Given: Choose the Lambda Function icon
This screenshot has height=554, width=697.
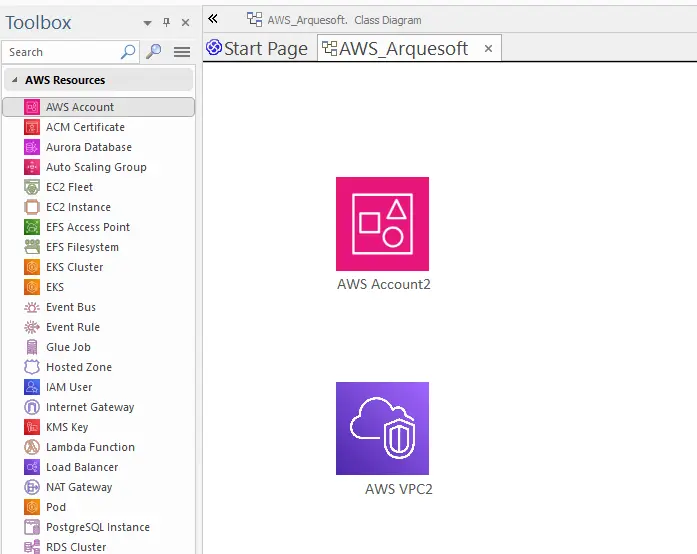Looking at the screenshot, I should (x=32, y=447).
